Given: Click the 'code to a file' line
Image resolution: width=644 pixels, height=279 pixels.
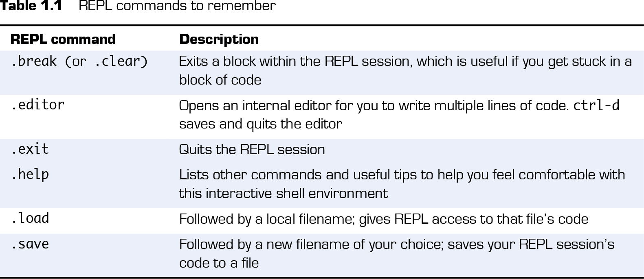Looking at the screenshot, I should tap(219, 263).
